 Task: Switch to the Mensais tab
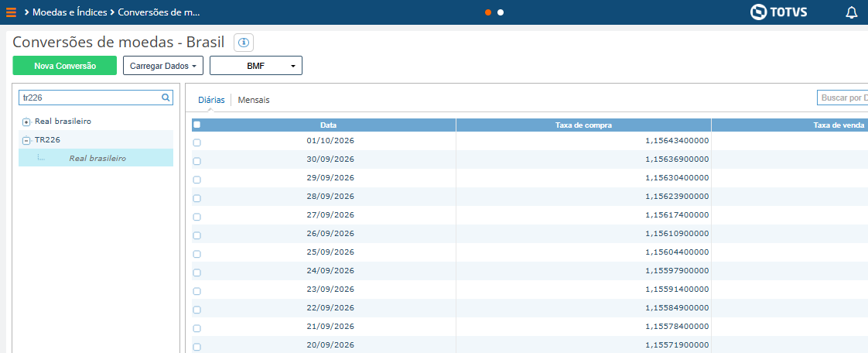[x=254, y=100]
